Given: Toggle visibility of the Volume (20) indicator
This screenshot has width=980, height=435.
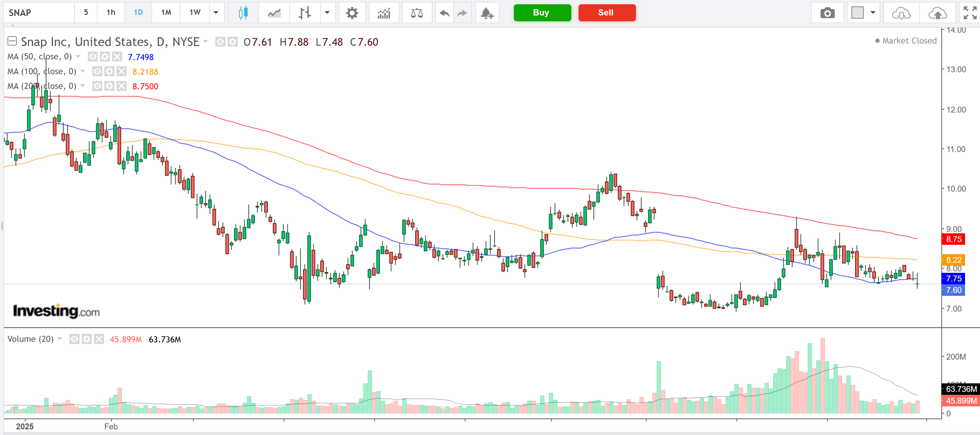Looking at the screenshot, I should click(75, 339).
